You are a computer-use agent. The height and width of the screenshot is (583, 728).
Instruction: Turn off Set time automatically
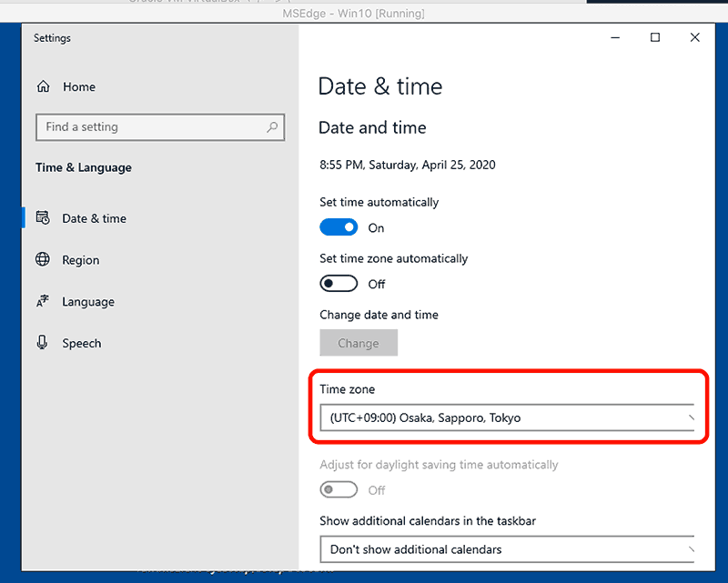coord(339,227)
